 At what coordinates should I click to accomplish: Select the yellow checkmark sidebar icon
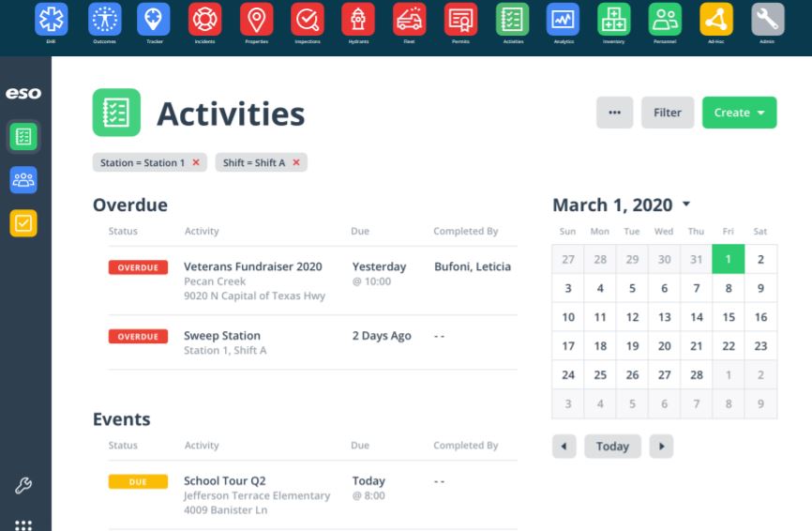23,223
